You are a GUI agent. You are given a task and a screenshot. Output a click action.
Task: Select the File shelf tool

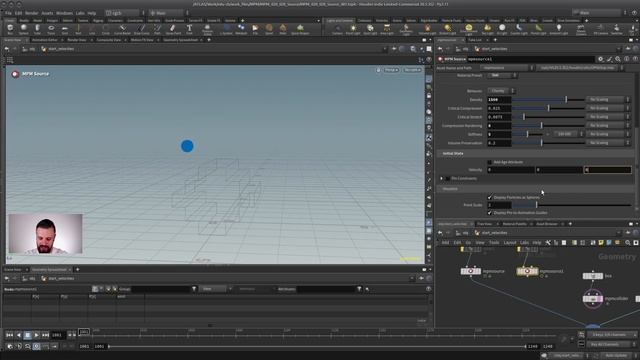pos(255,29)
